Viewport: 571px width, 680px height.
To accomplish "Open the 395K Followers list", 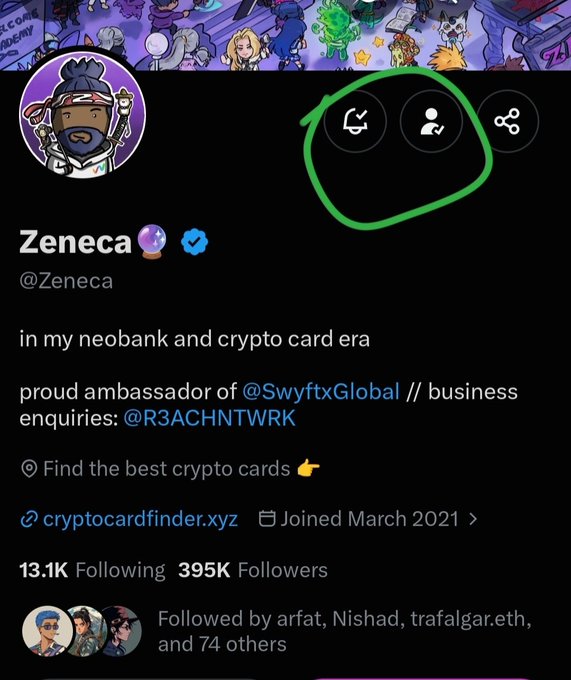I will coord(253,570).
